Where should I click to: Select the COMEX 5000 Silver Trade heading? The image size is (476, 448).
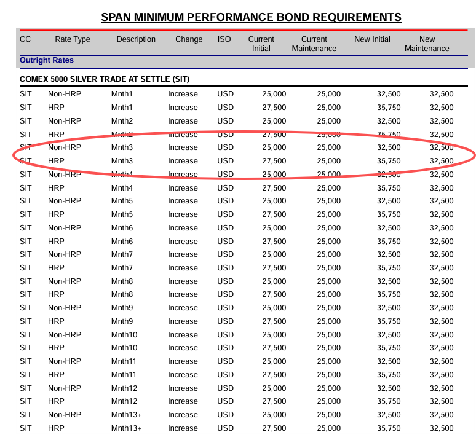tap(105, 79)
